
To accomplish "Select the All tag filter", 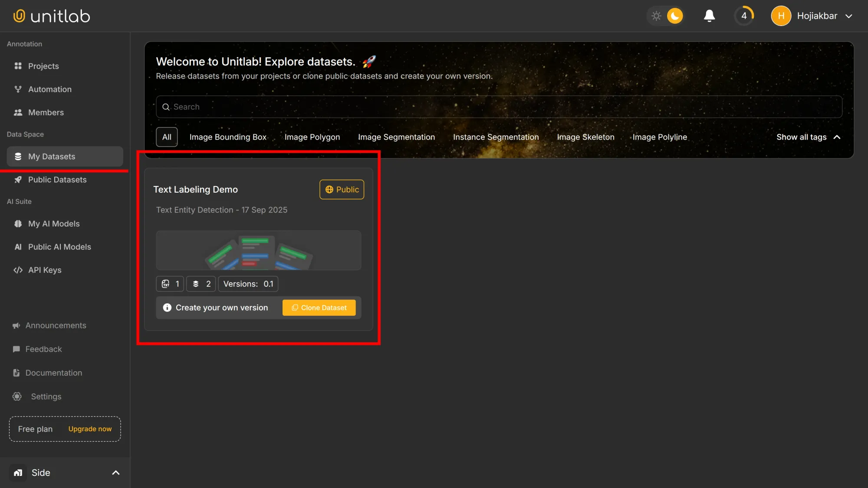I will pyautogui.click(x=167, y=137).
